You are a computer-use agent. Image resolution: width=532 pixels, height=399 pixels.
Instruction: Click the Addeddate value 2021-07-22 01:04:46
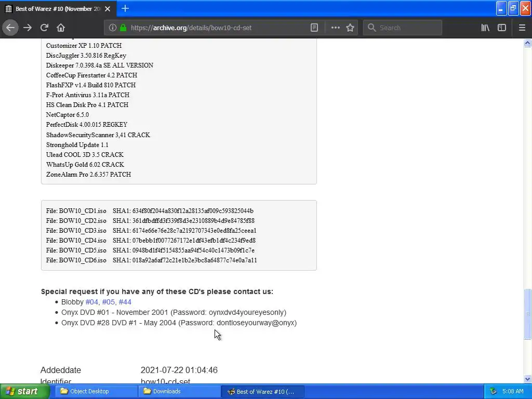[179, 370]
